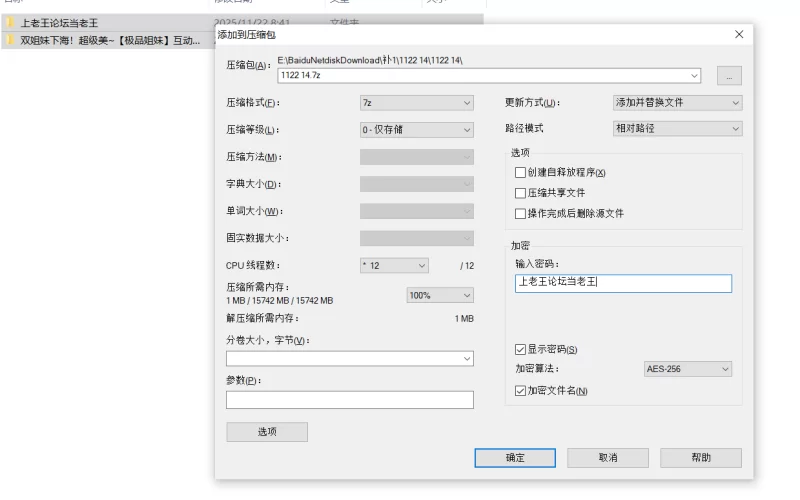The image size is (800, 500).
Task: Click the browse "..." button for archive path
Action: pyautogui.click(x=729, y=75)
